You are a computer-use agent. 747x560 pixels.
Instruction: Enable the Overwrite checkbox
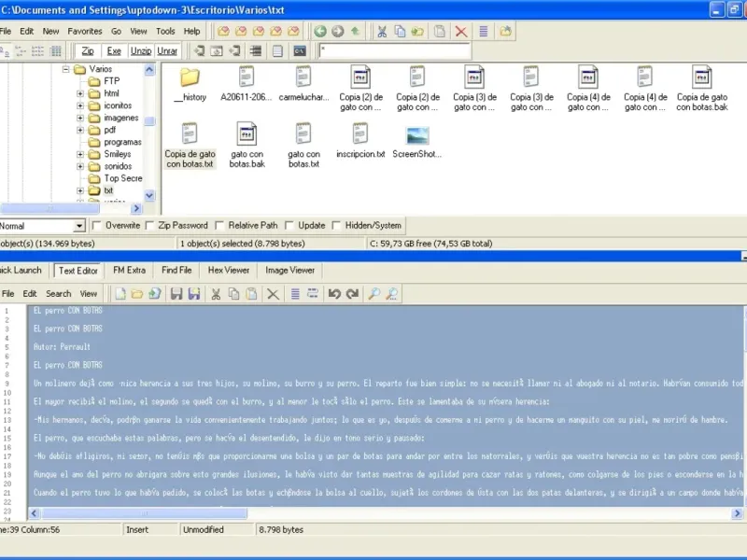(x=97, y=225)
